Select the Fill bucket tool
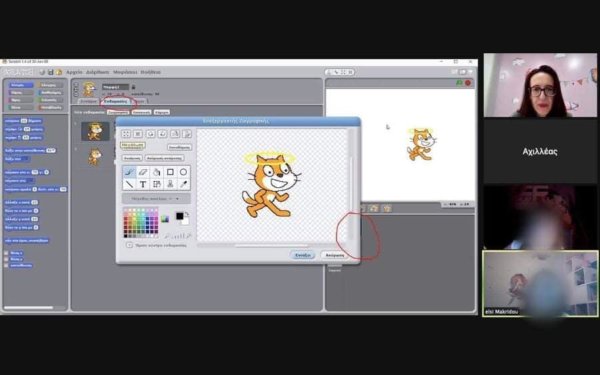The height and width of the screenshot is (375, 600). coord(157,172)
